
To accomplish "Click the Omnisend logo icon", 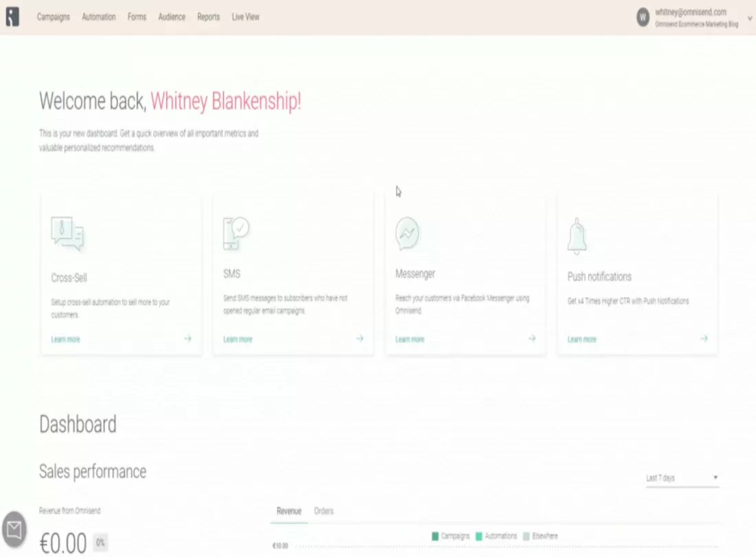I will click(12, 17).
